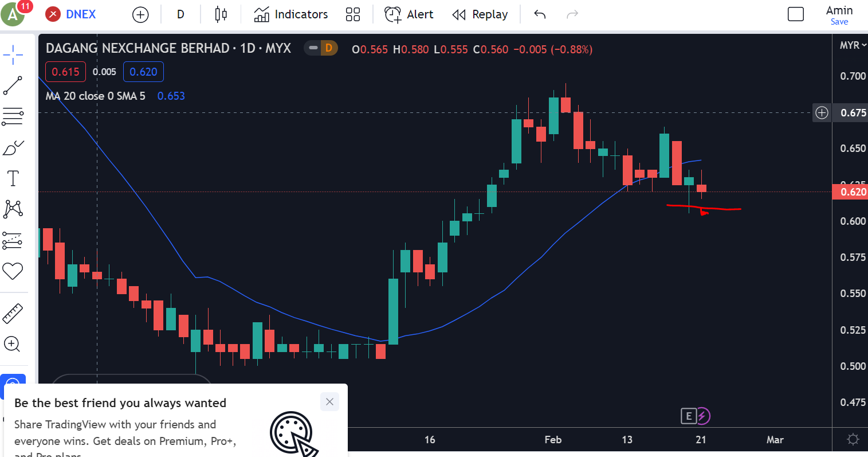Create an Alert

(x=409, y=14)
